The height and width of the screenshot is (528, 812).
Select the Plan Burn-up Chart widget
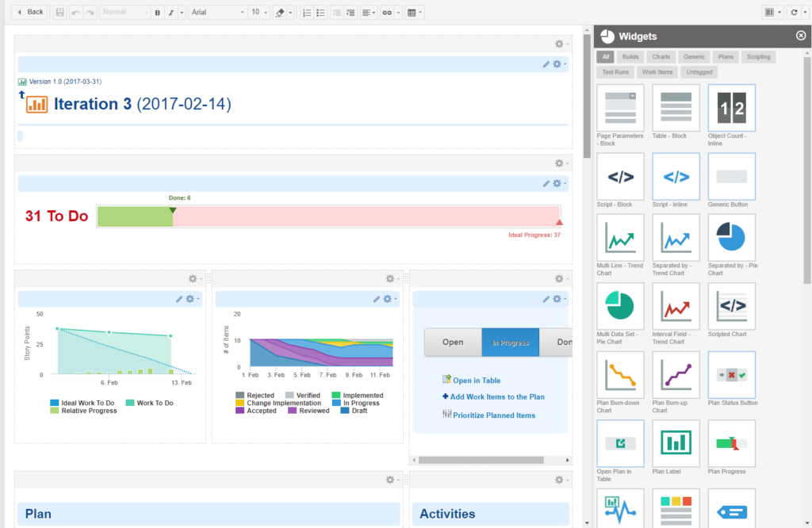tap(675, 373)
